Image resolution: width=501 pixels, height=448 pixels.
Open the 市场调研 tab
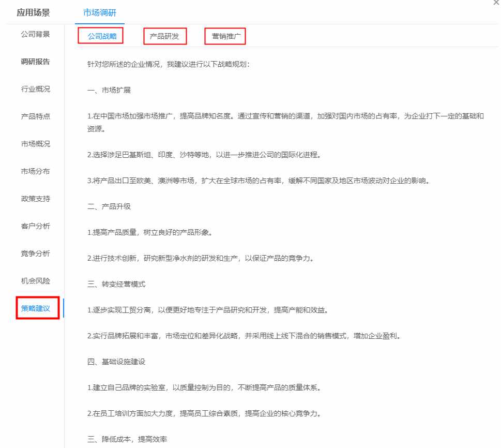point(100,13)
